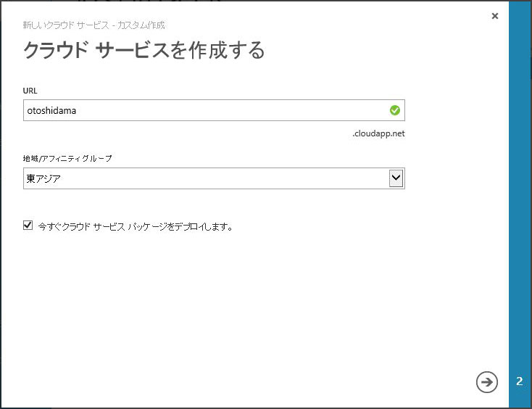Open the region/affinity group dropdown
The image size is (532, 409).
[214, 178]
